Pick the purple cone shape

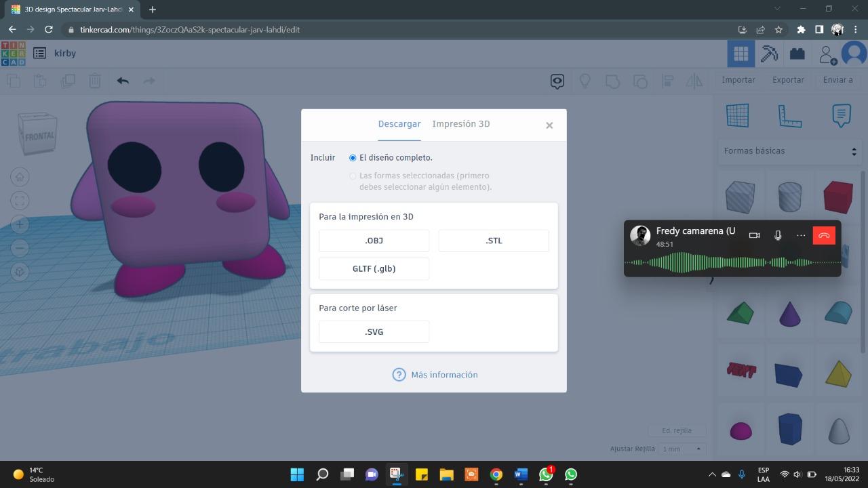coord(789,313)
